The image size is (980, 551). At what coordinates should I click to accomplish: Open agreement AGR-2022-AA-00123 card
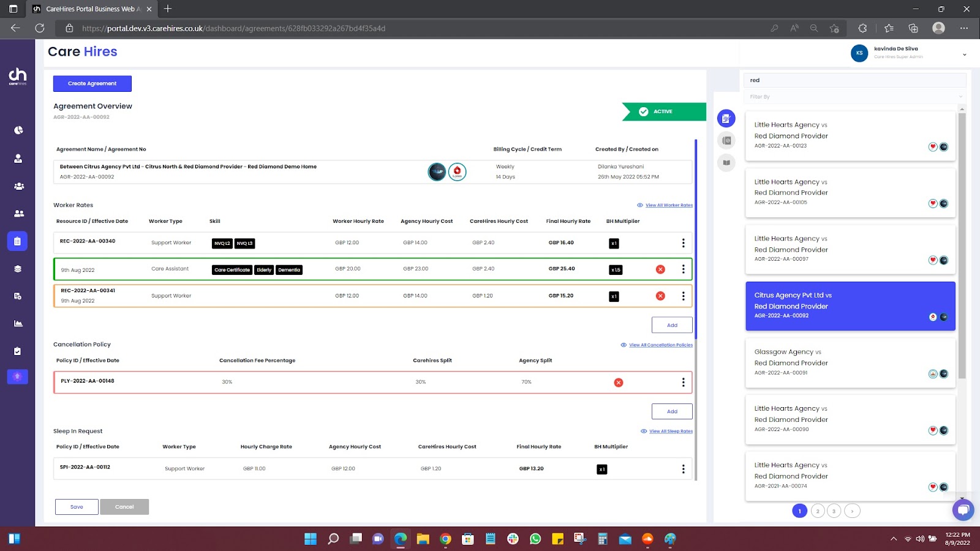[850, 136]
